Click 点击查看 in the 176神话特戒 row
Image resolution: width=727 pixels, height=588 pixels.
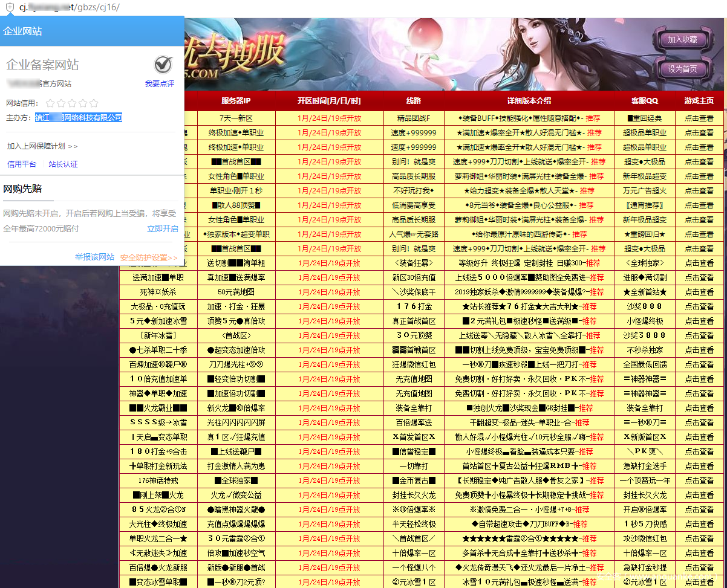click(x=699, y=480)
